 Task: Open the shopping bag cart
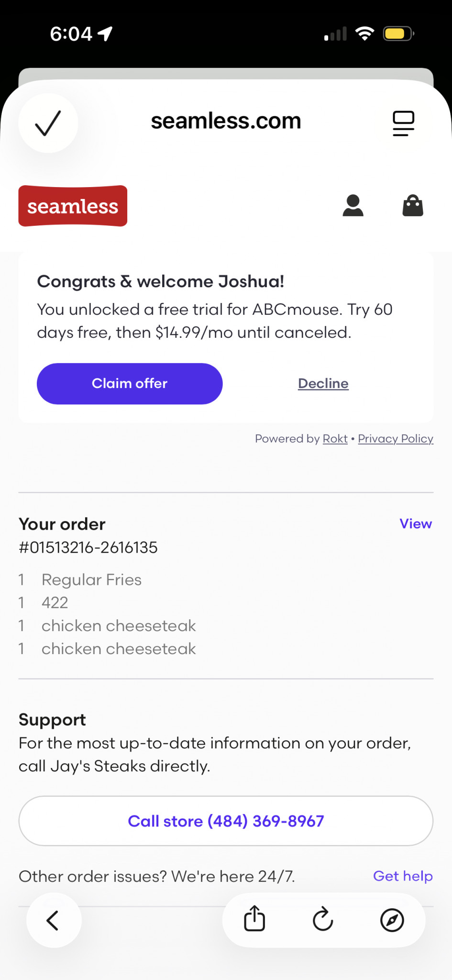coord(413,206)
